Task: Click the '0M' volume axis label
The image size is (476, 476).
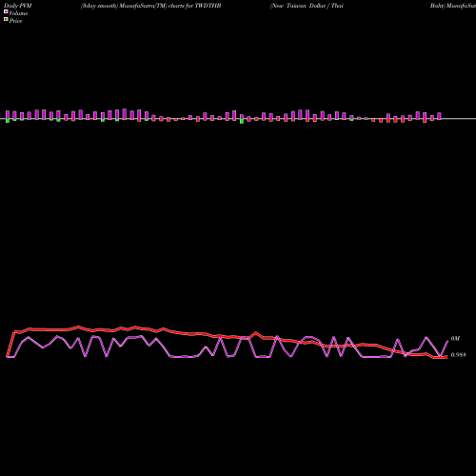Action: click(455, 339)
